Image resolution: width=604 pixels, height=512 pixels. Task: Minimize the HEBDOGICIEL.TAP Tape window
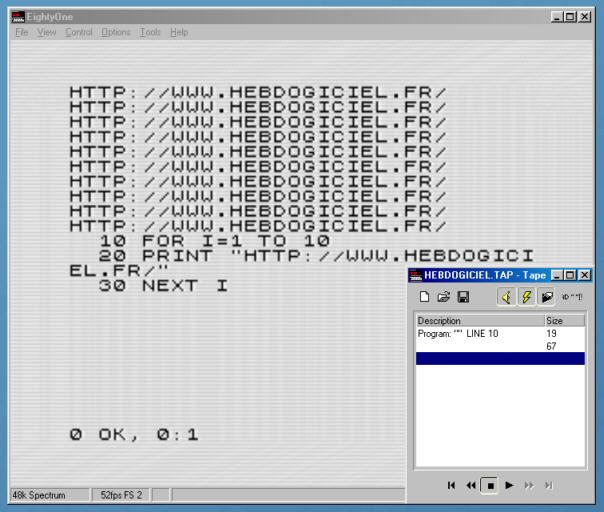557,275
